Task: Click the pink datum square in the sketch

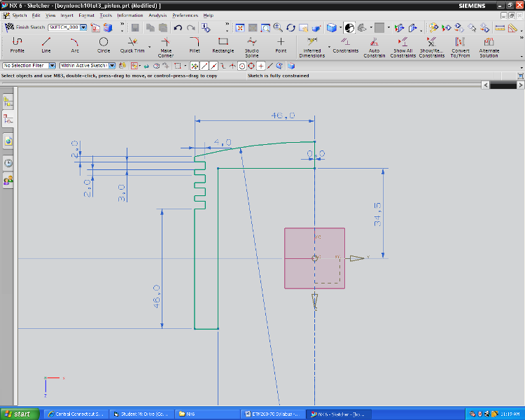Action: tap(297, 241)
